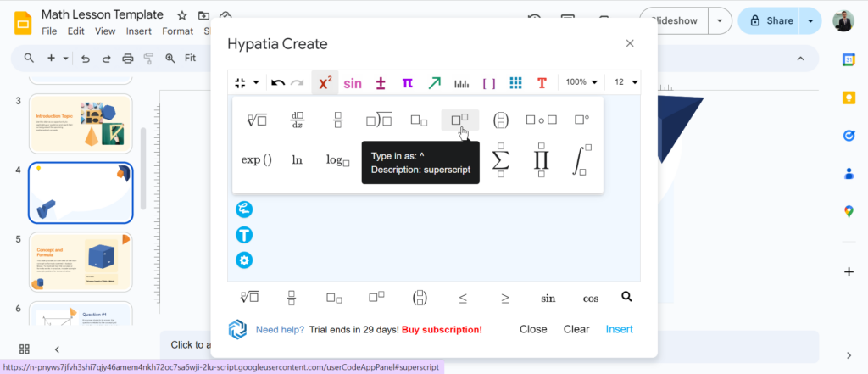Open the font size 12 dropdown
The width and height of the screenshot is (868, 374).
[x=626, y=82]
